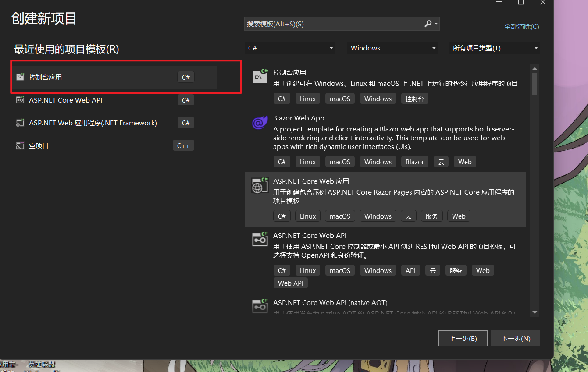The width and height of the screenshot is (588, 372).
Task: Select ASP.NET Web 应用程序(.NET Framework) recent template
Action: point(114,123)
